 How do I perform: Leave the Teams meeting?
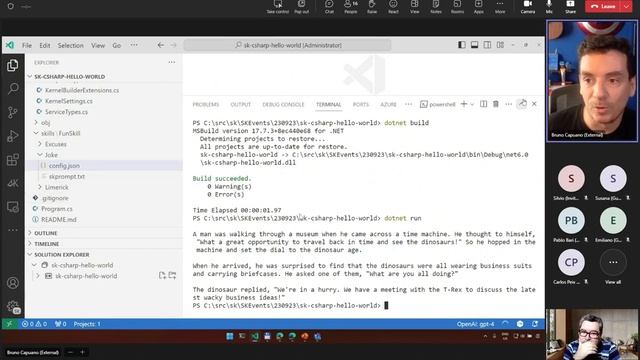click(x=603, y=7)
